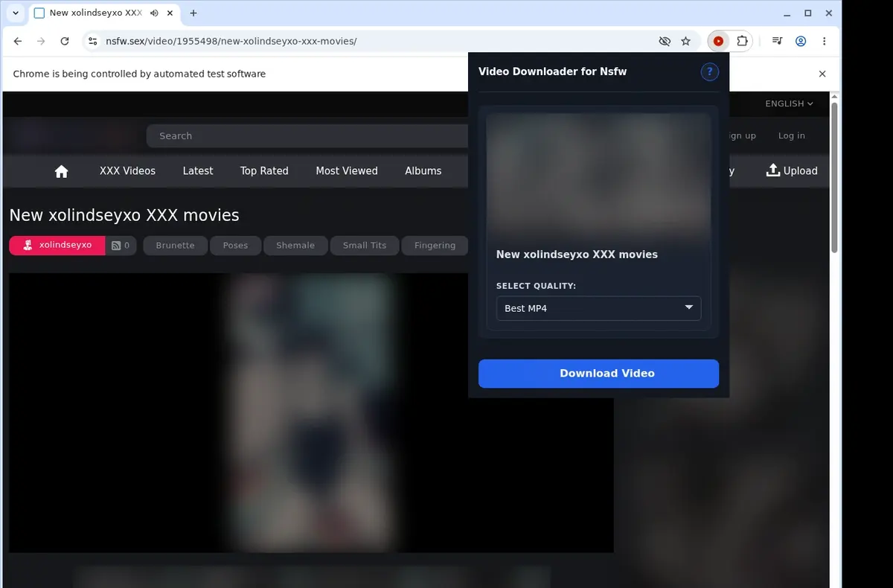The image size is (893, 588).
Task: Click the Log in link
Action: 791,135
